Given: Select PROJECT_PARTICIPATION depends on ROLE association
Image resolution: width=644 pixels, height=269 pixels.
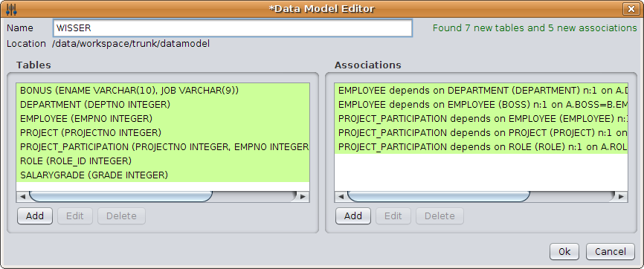Looking at the screenshot, I should 481,147.
